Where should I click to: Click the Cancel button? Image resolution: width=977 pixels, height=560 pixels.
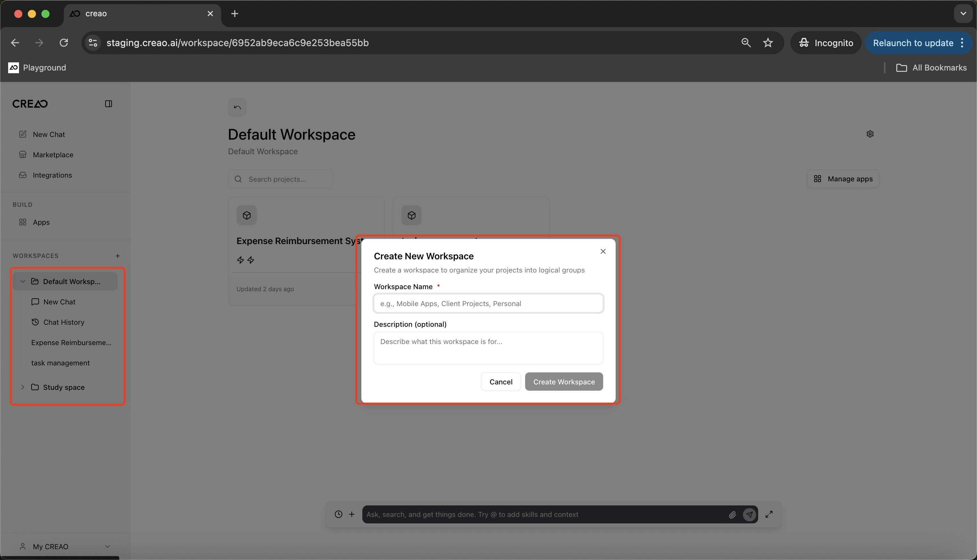[x=500, y=382]
